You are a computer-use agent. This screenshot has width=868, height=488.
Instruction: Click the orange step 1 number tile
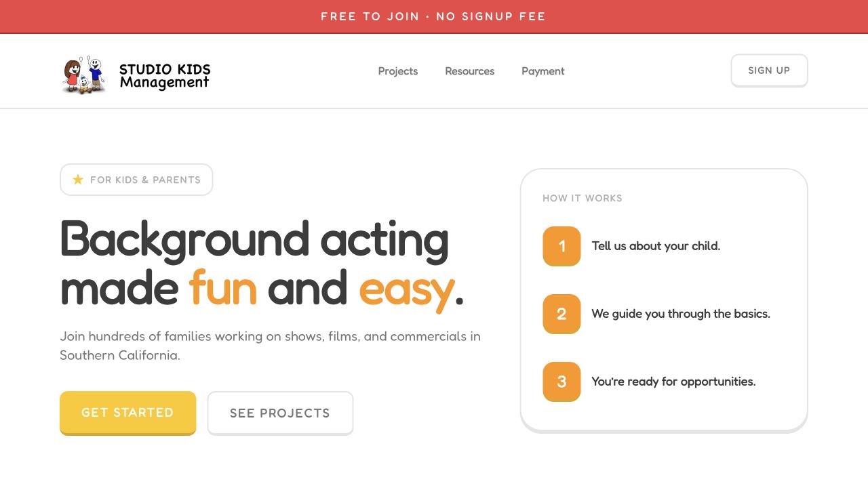(x=561, y=246)
